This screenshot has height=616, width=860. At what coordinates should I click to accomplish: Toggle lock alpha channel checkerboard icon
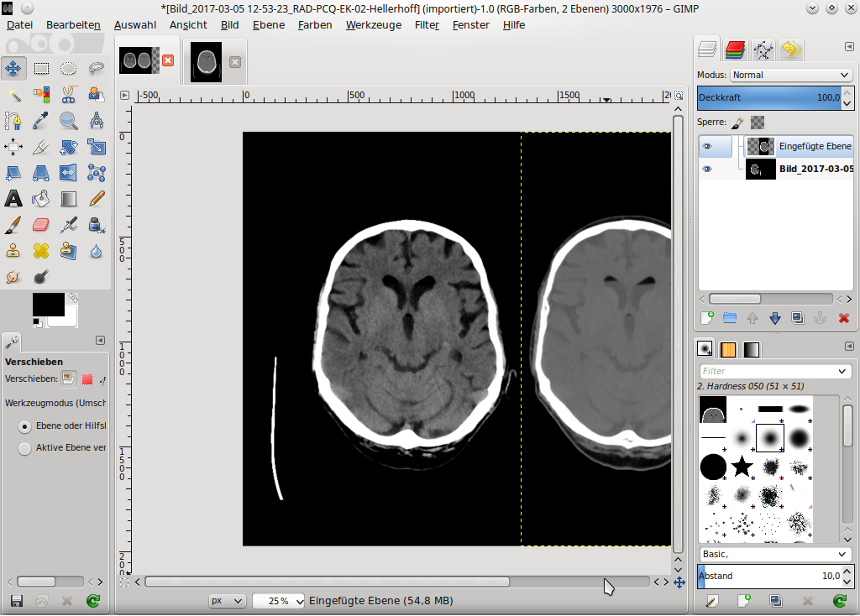click(758, 123)
